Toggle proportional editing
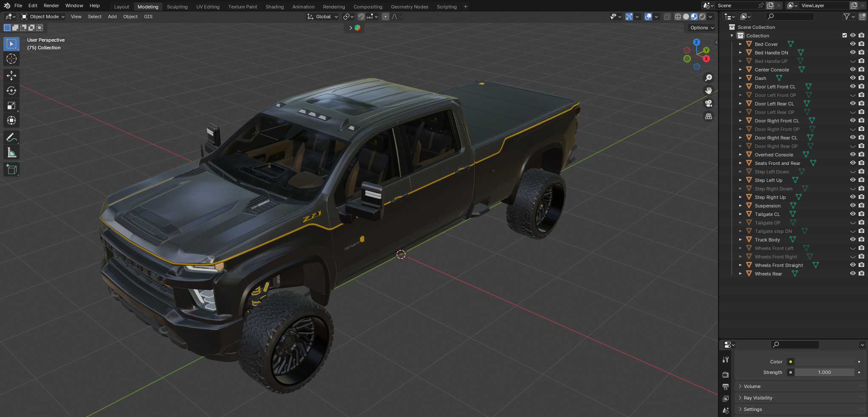This screenshot has width=868, height=417. coord(386,17)
